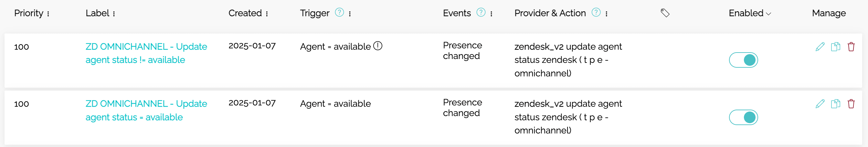Click the Trigger column help question mark
868x147 pixels.
click(339, 13)
